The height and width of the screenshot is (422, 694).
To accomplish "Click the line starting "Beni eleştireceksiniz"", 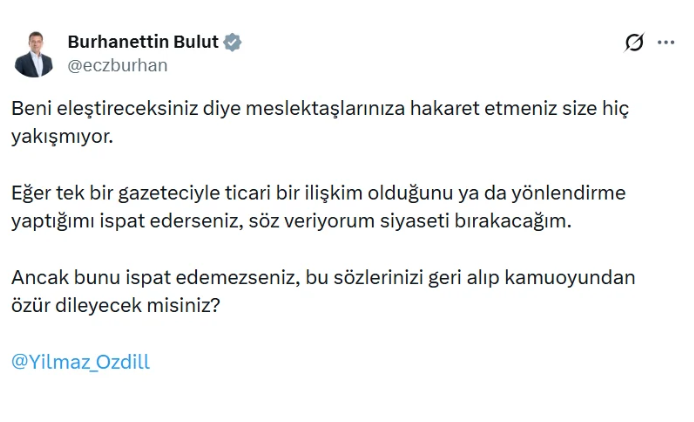I will 321,108.
